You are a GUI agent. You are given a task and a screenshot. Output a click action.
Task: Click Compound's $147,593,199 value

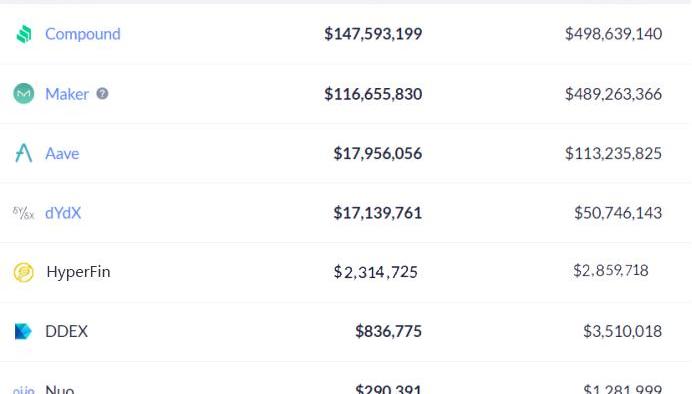(373, 34)
